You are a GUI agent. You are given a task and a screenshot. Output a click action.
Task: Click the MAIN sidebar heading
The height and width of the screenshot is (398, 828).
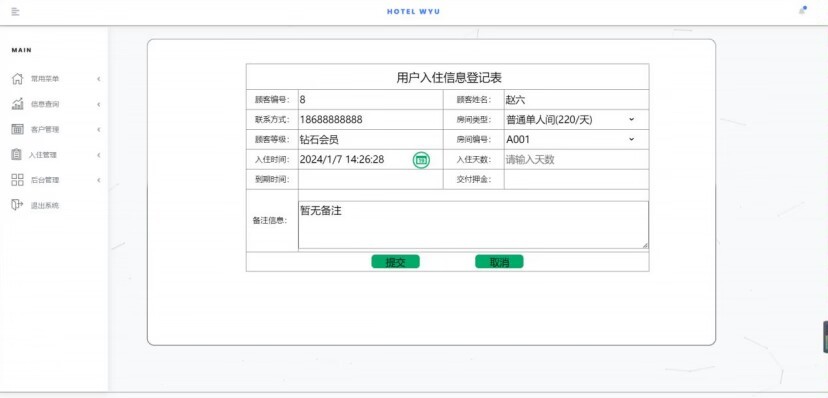(22, 50)
